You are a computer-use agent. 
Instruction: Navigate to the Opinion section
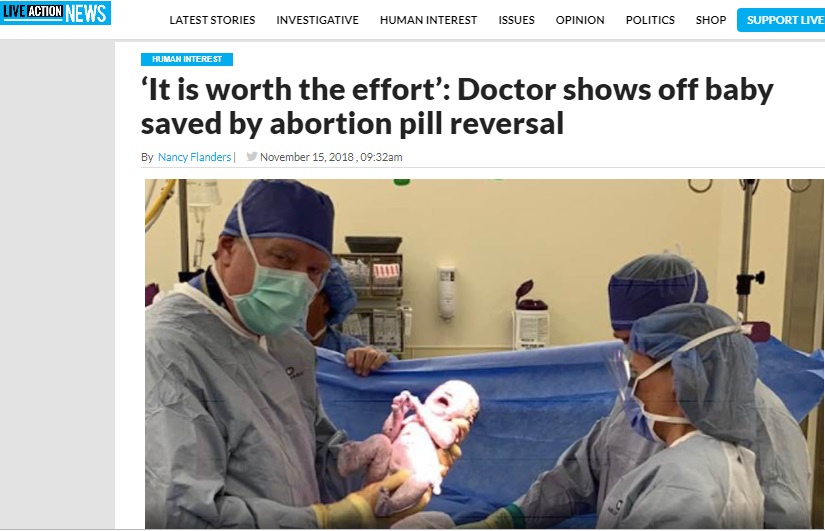(x=580, y=20)
